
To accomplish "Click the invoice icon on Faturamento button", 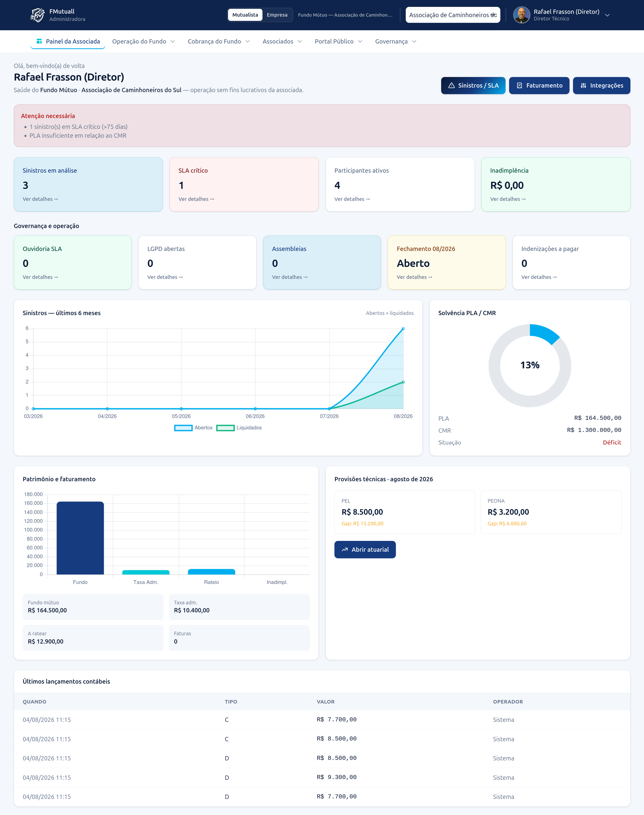I will [x=519, y=86].
